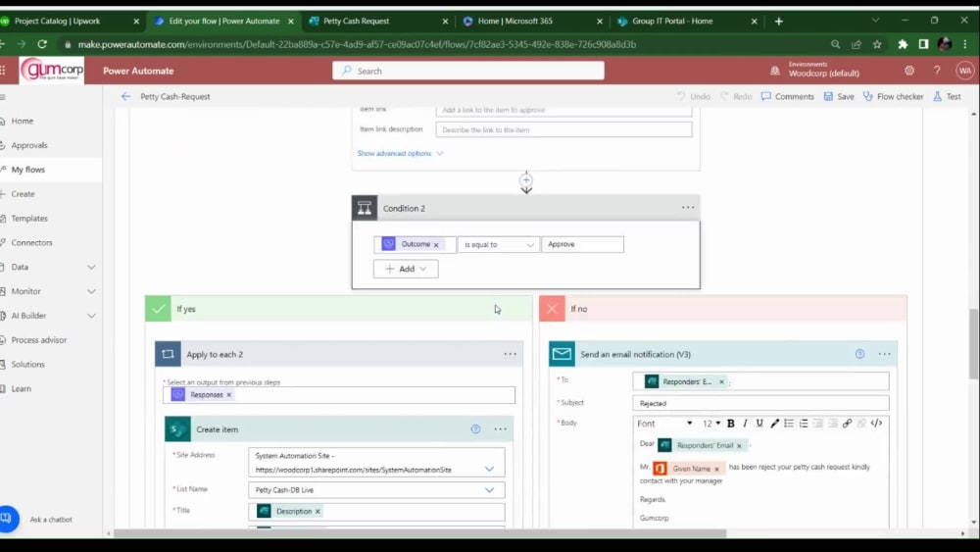Bookmark this page with the star icon
Viewport: 980px width, 552px height.
click(877, 44)
